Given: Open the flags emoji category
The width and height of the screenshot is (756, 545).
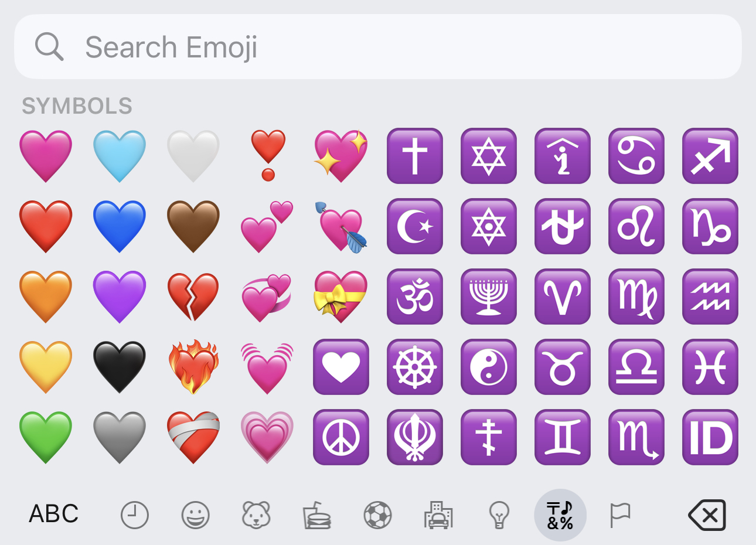Looking at the screenshot, I should [x=620, y=515].
